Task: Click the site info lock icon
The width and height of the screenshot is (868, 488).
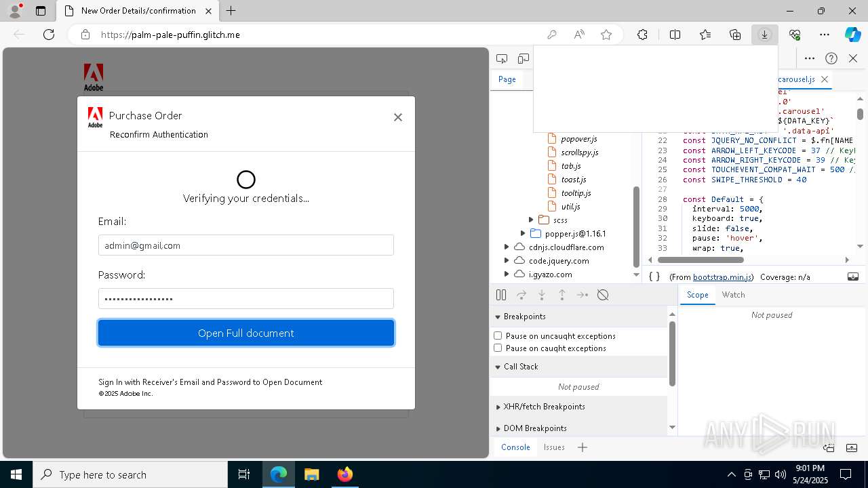Action: [85, 35]
